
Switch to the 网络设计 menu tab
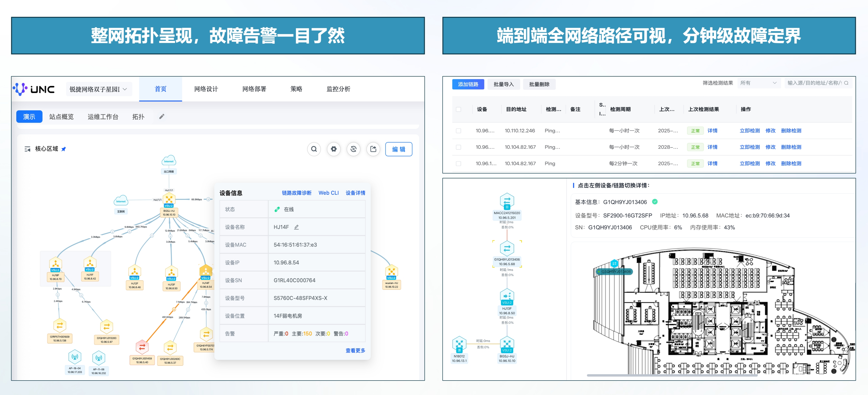point(206,89)
